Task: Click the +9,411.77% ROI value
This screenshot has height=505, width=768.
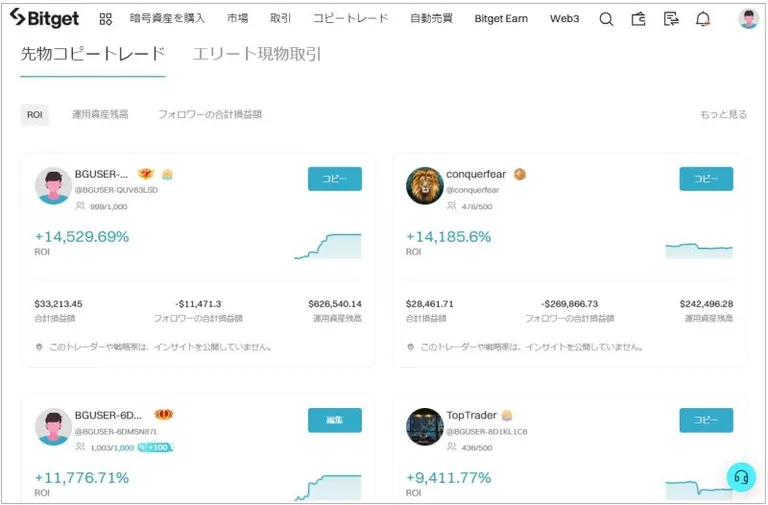Action: click(x=448, y=478)
